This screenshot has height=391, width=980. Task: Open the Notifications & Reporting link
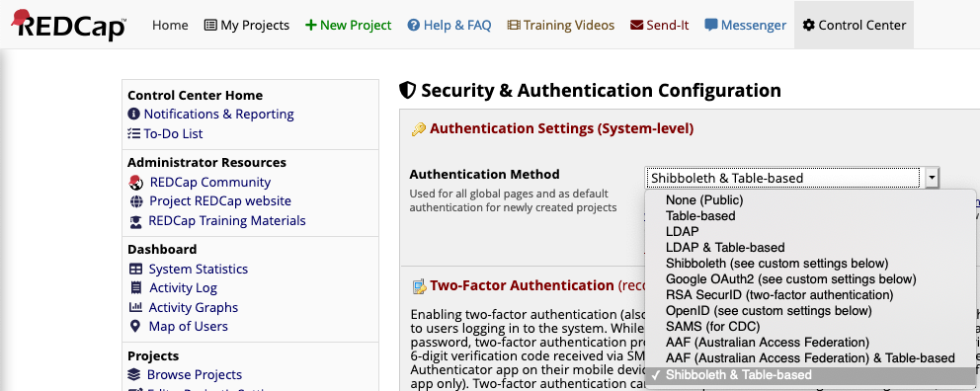tap(218, 114)
